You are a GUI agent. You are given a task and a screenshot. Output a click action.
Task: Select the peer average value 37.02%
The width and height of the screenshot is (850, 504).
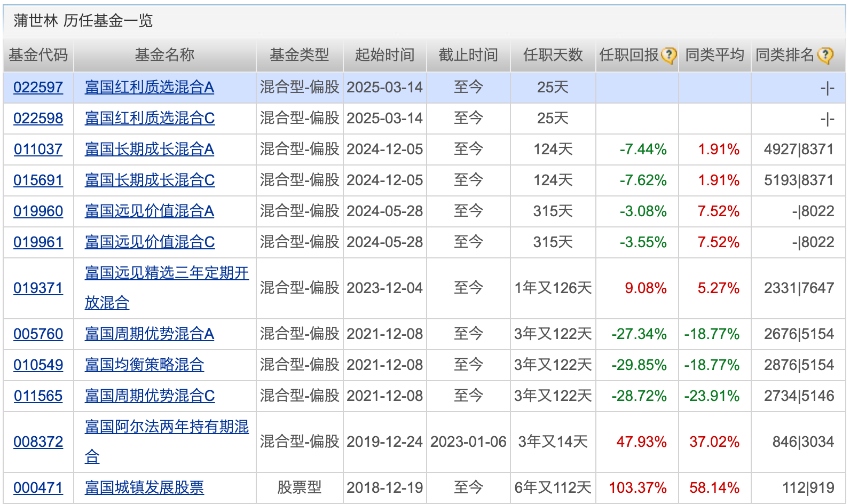click(714, 442)
